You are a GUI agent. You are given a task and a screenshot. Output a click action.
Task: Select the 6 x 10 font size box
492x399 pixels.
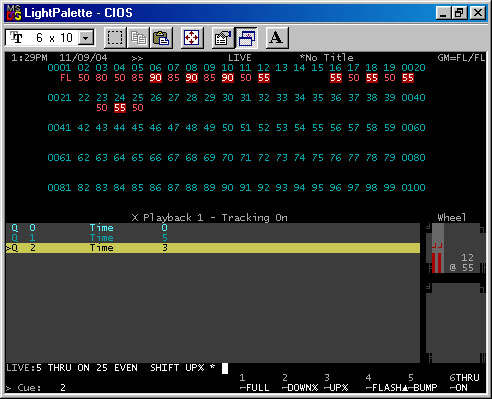50,38
